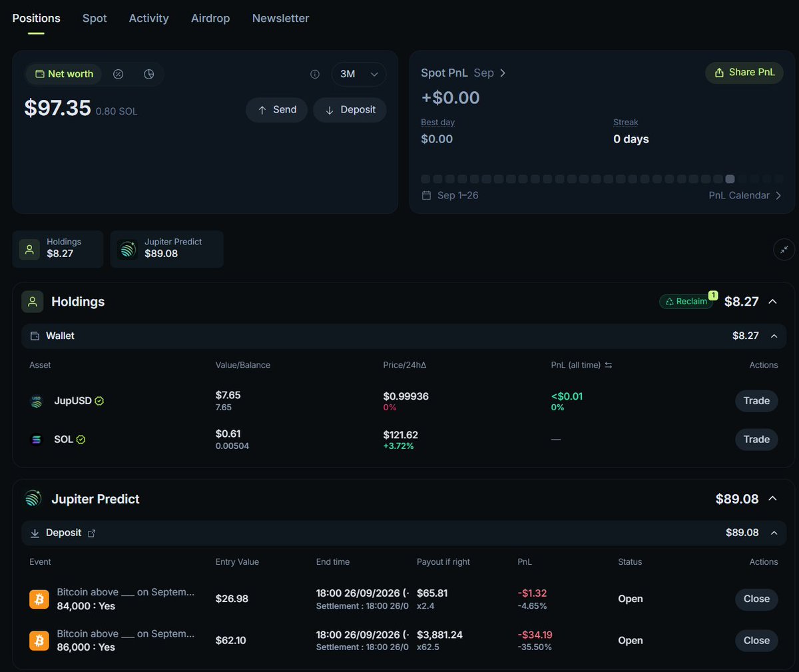The width and height of the screenshot is (799, 672).
Task: Toggle the PnL (all time) swap icon
Action: click(609, 365)
